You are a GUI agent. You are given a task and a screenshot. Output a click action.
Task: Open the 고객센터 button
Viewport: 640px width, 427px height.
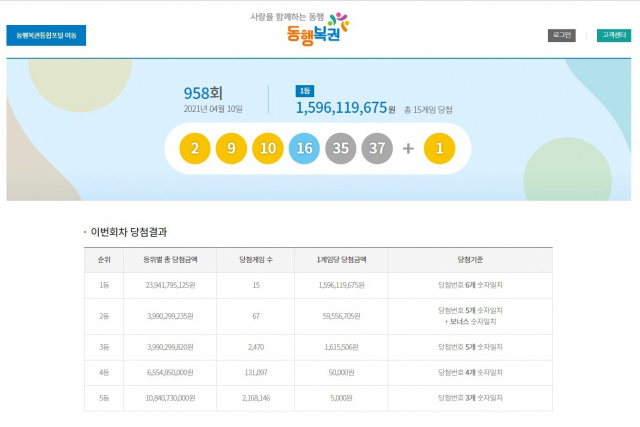pos(613,35)
